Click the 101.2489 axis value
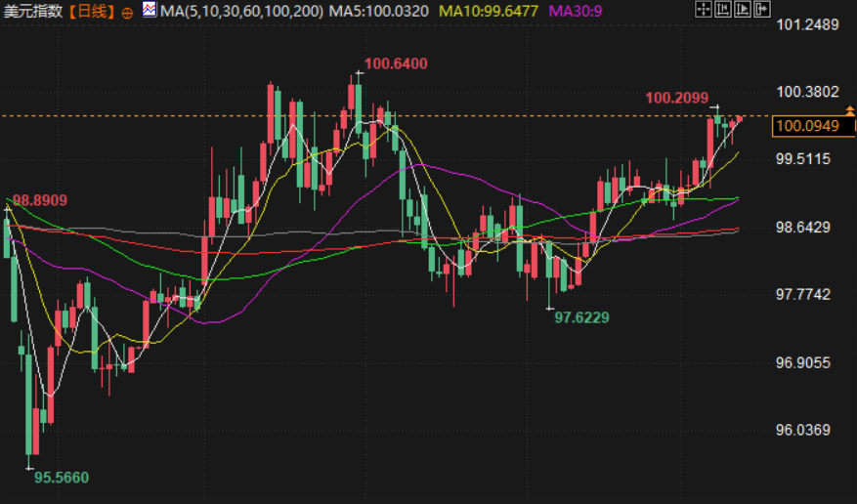The image size is (857, 504). tap(807, 24)
